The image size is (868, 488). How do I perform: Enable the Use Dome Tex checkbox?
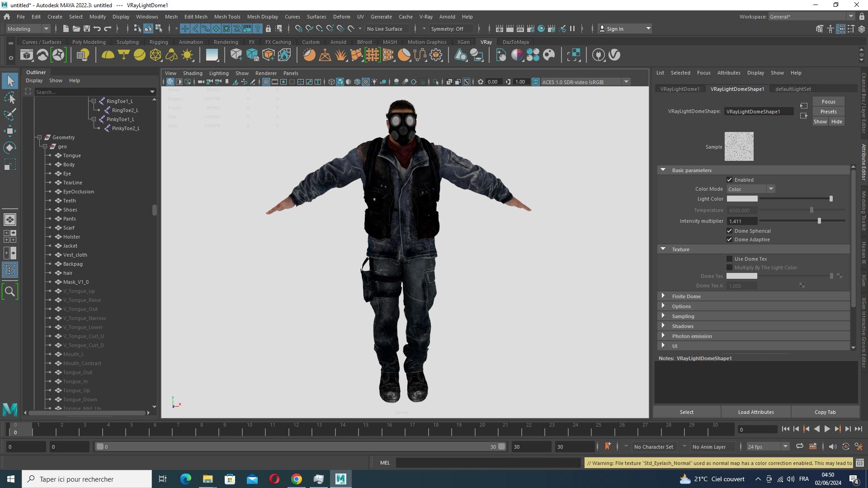(x=729, y=259)
